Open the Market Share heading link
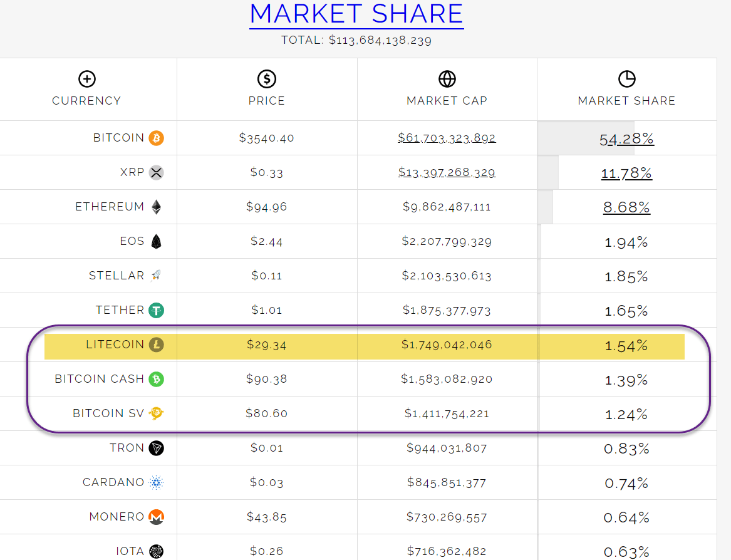 pos(356,14)
